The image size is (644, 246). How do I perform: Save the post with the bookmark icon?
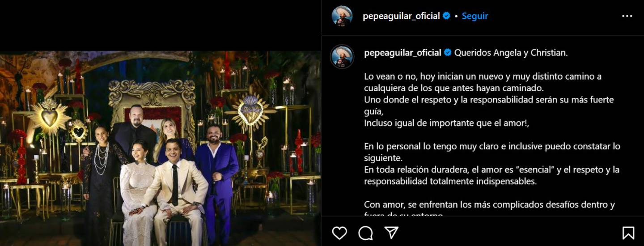[x=628, y=233]
